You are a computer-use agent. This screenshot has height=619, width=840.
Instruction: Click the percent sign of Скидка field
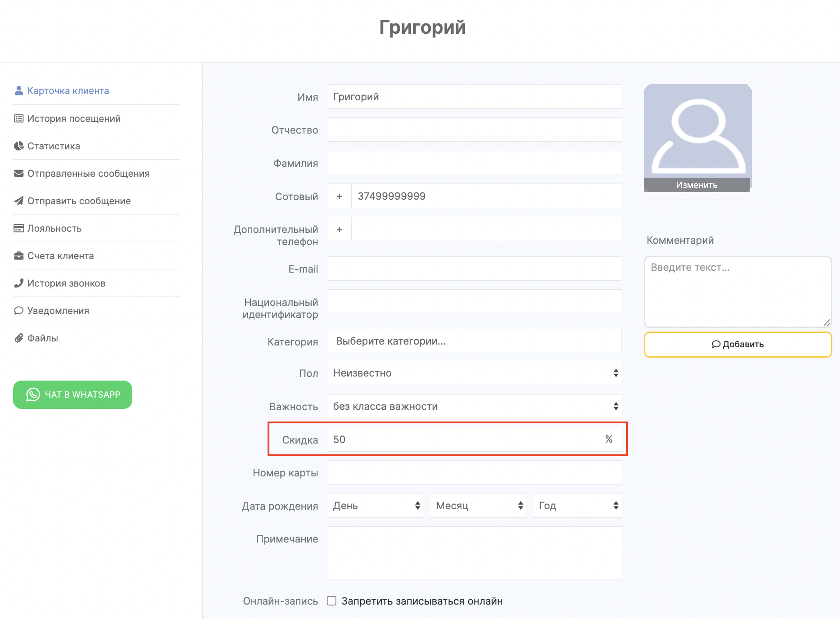[609, 440]
